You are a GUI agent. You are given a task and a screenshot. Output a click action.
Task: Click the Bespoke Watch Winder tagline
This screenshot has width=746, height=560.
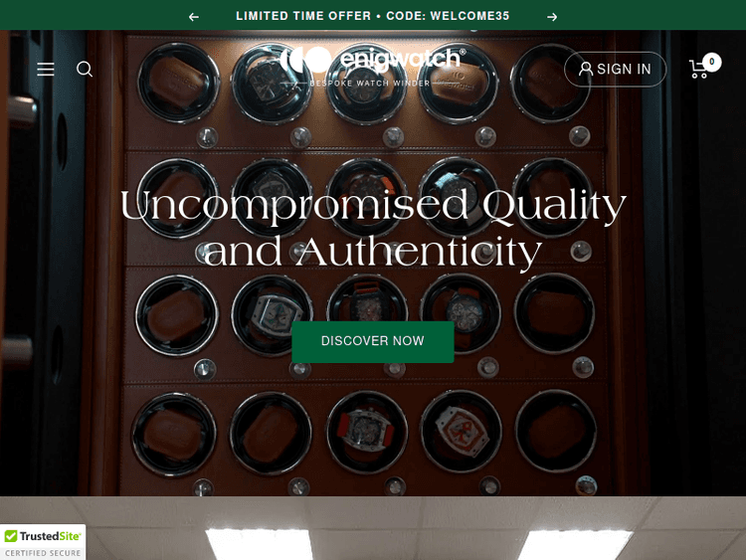click(370, 84)
